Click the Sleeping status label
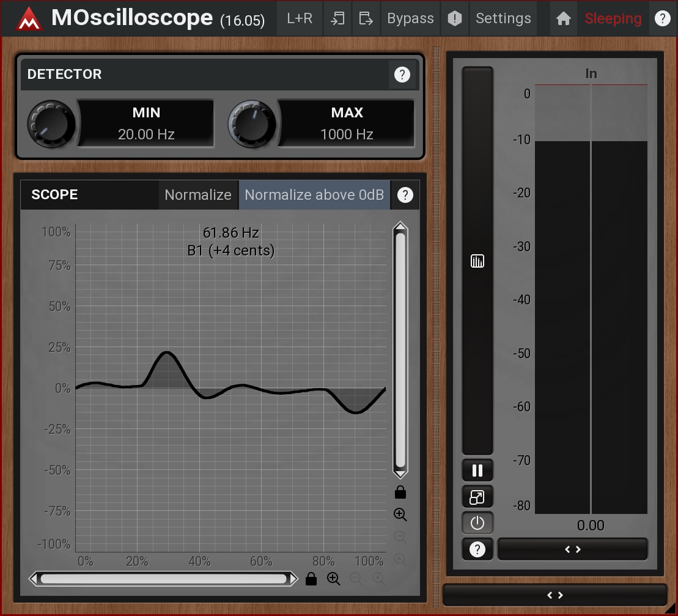 click(x=613, y=18)
